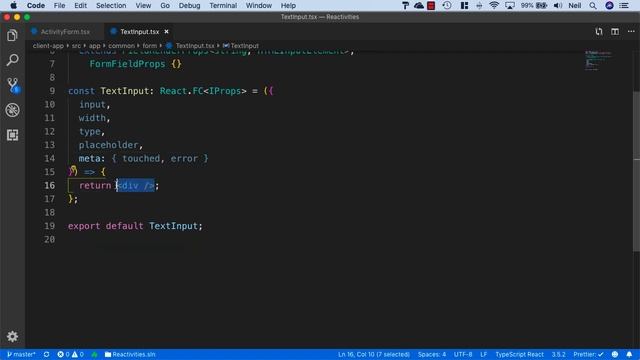Click the fire icon in status bar
The height and width of the screenshot is (360, 640).
(x=94, y=354)
